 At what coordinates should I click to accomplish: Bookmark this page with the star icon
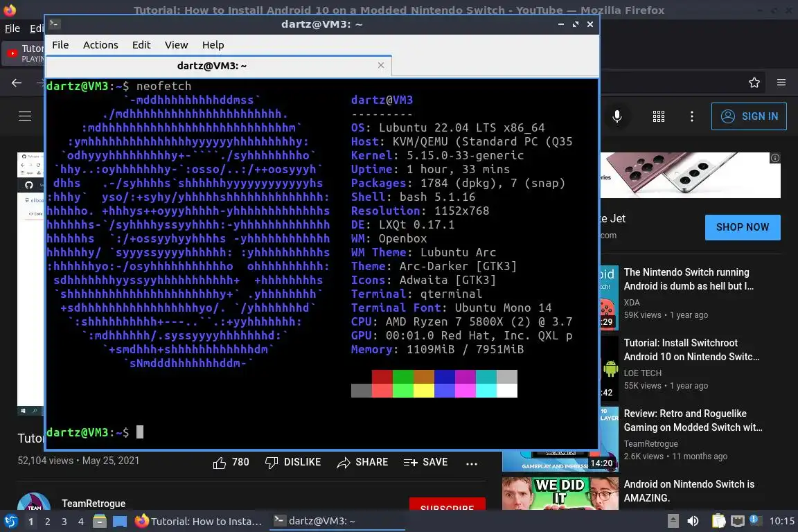pos(754,82)
